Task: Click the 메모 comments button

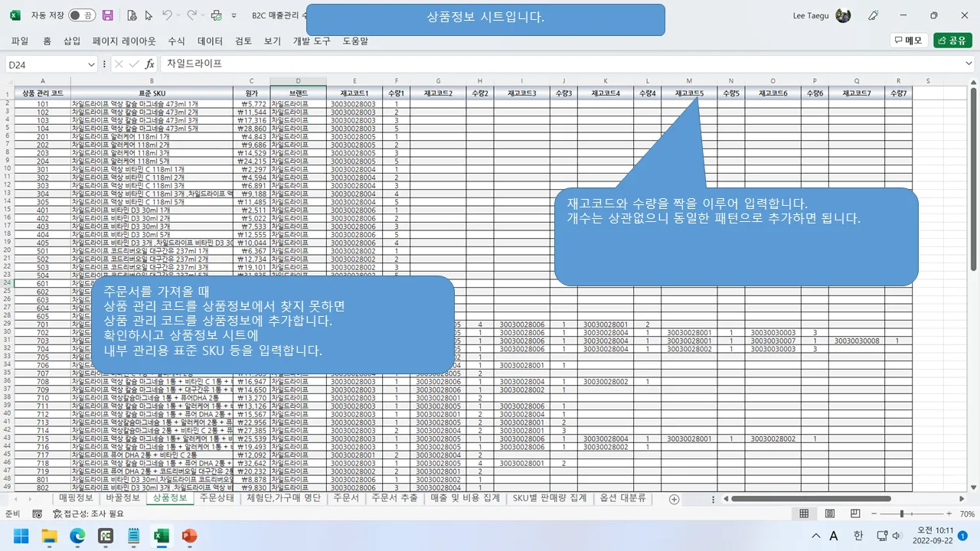Action: click(909, 41)
